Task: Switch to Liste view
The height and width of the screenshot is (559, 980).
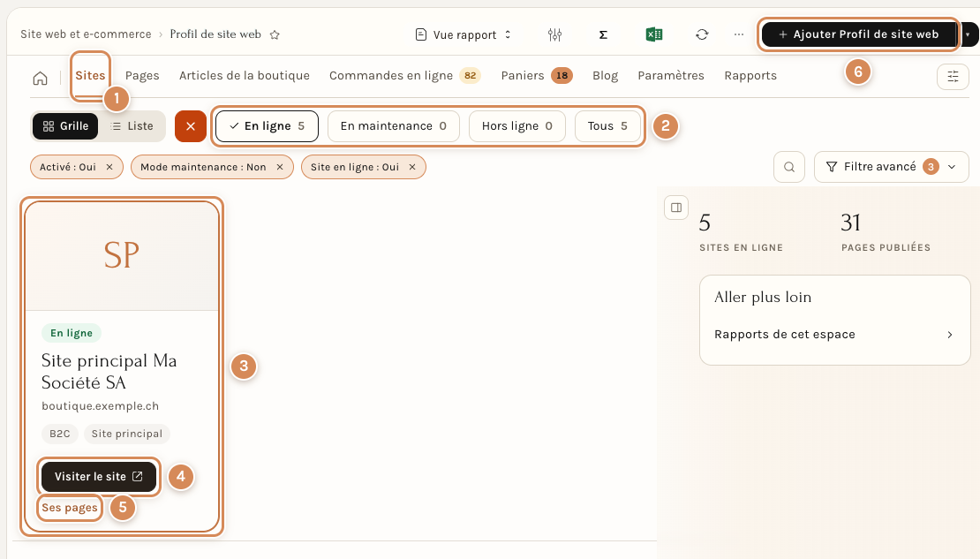Action: [132, 126]
